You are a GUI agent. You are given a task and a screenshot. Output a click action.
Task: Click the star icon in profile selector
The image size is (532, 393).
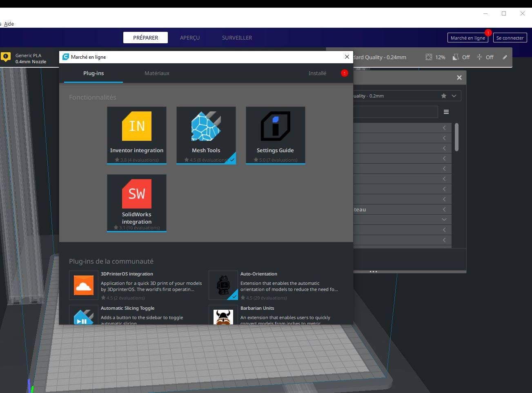coord(444,96)
